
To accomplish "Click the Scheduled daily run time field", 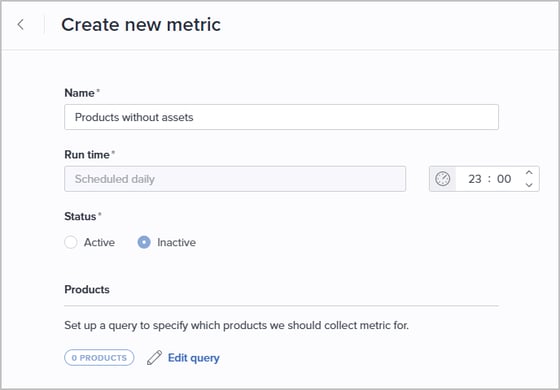I will (235, 179).
